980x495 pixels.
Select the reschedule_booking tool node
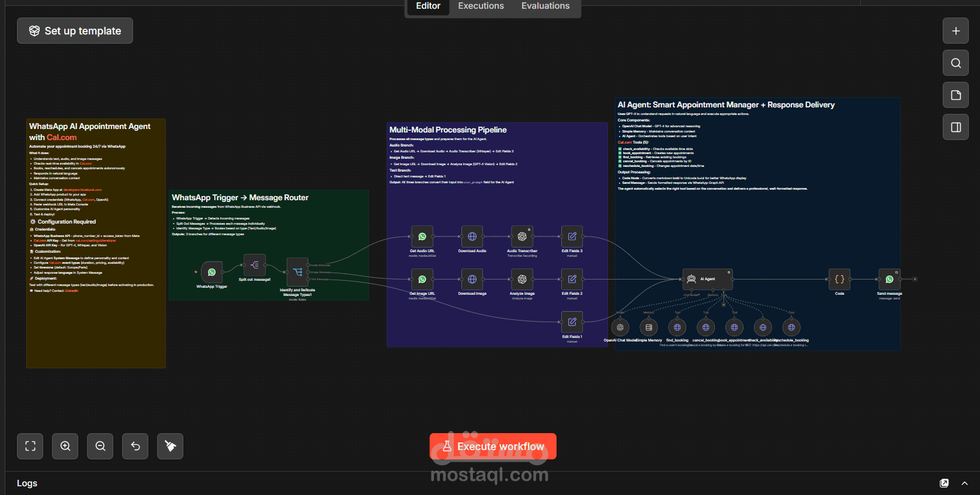pos(791,327)
